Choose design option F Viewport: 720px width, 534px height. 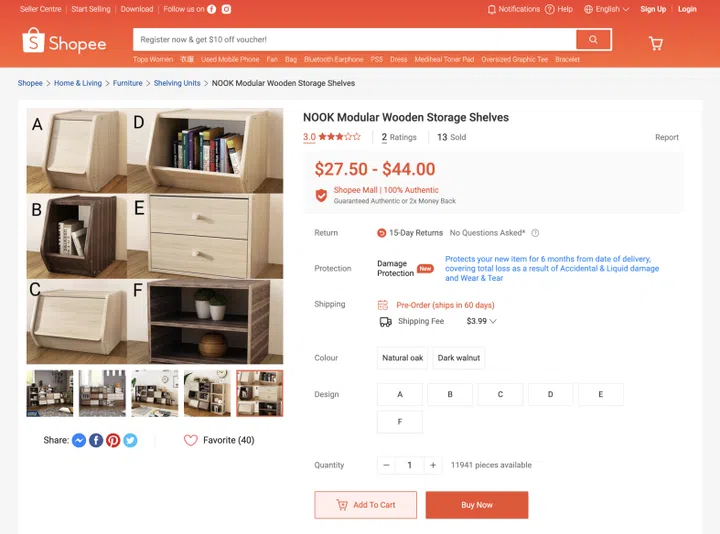click(x=399, y=422)
